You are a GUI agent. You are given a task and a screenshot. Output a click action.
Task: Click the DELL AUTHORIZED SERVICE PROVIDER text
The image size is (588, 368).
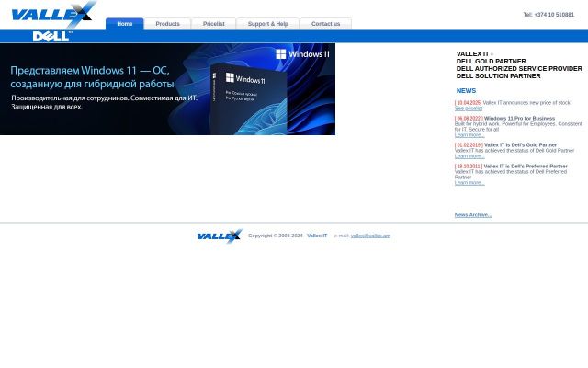(519, 69)
